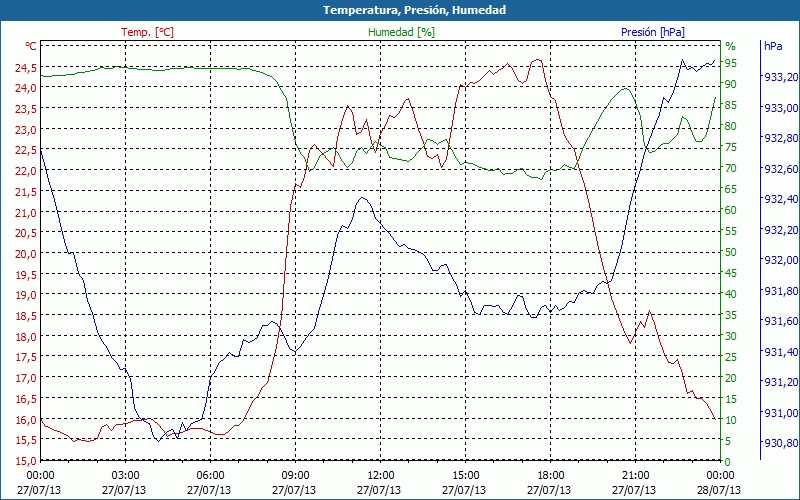The height and width of the screenshot is (500, 800).
Task: Click the '95' humidity axis value
Action: 731,63
